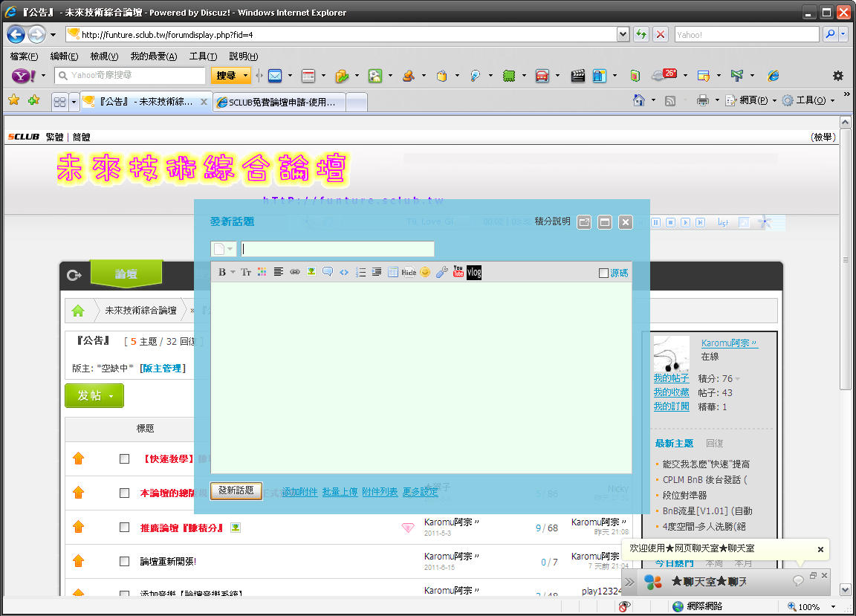Click the 添加附件 link

[x=299, y=492]
